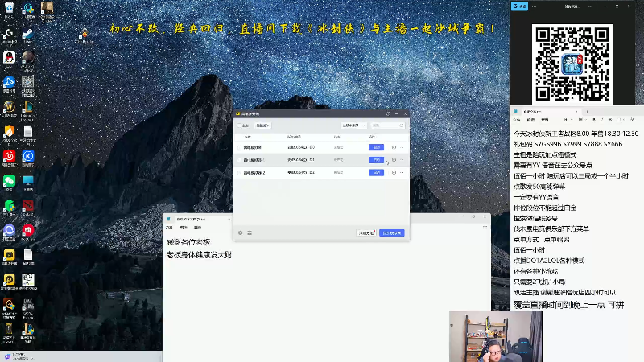This screenshot has width=644, height=362.
Task: Click the list-view icon beside the footer gear
Action: [250, 232]
